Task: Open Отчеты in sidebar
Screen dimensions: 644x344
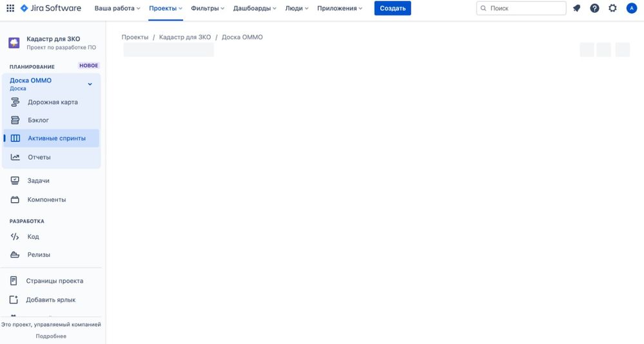Action: click(x=52, y=157)
